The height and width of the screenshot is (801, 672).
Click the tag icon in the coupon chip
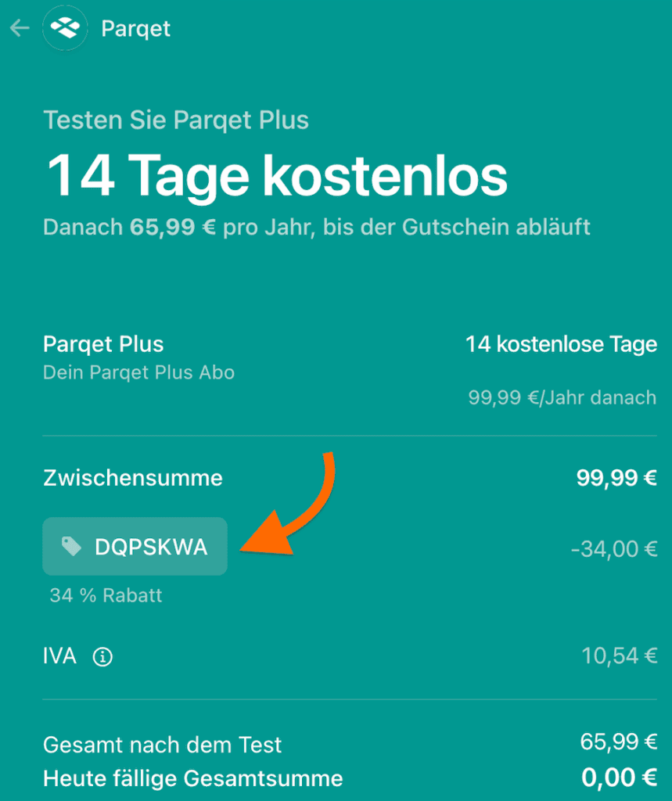pyautogui.click(x=71, y=547)
